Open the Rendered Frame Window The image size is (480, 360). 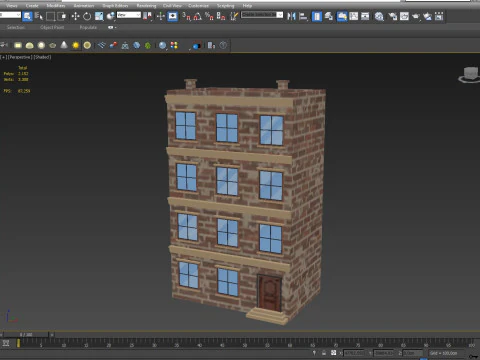(404, 16)
